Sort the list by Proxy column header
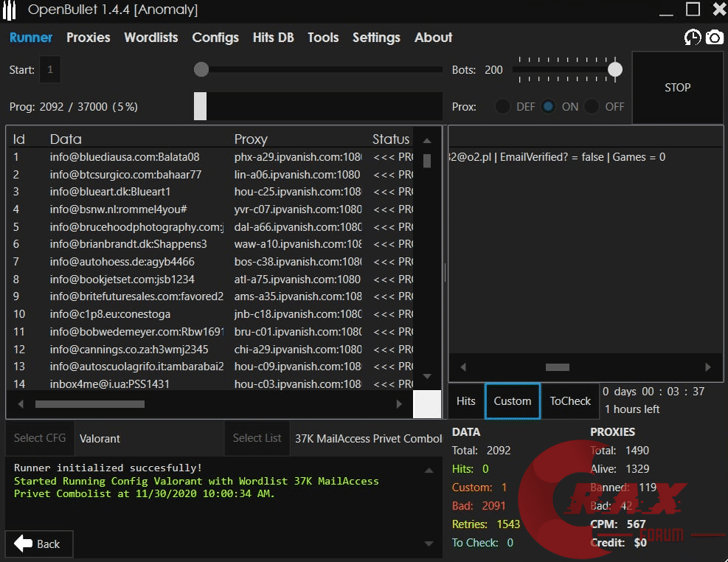The width and height of the screenshot is (728, 562). tap(251, 139)
